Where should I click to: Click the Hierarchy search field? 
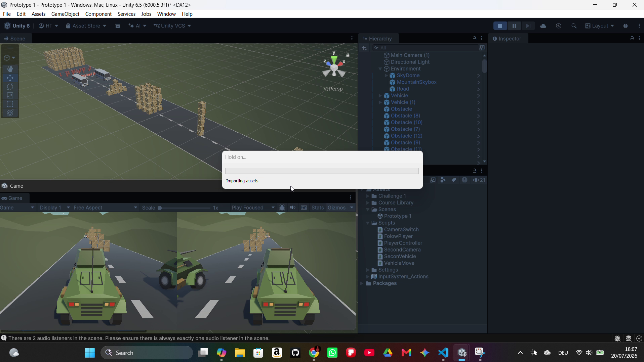point(425,48)
